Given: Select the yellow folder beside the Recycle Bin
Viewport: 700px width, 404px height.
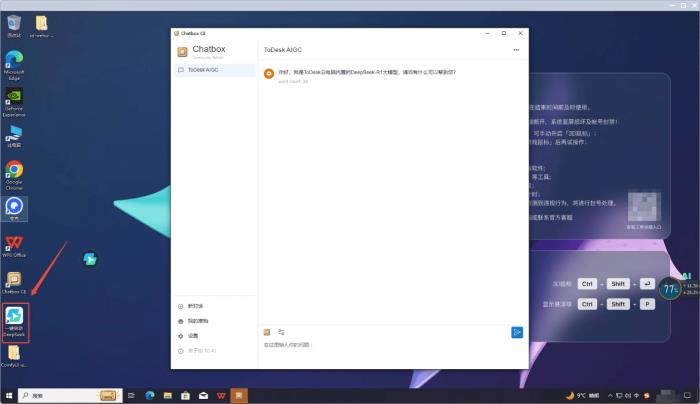Looking at the screenshot, I should click(x=42, y=27).
